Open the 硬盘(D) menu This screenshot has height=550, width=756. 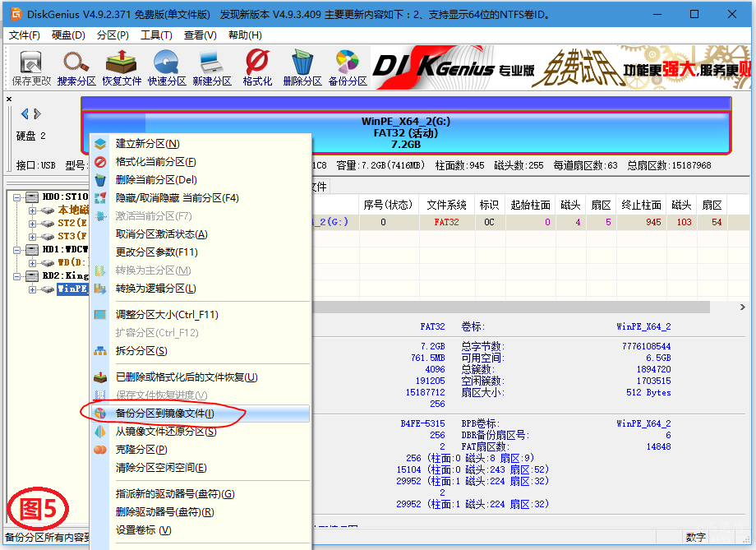click(x=68, y=35)
